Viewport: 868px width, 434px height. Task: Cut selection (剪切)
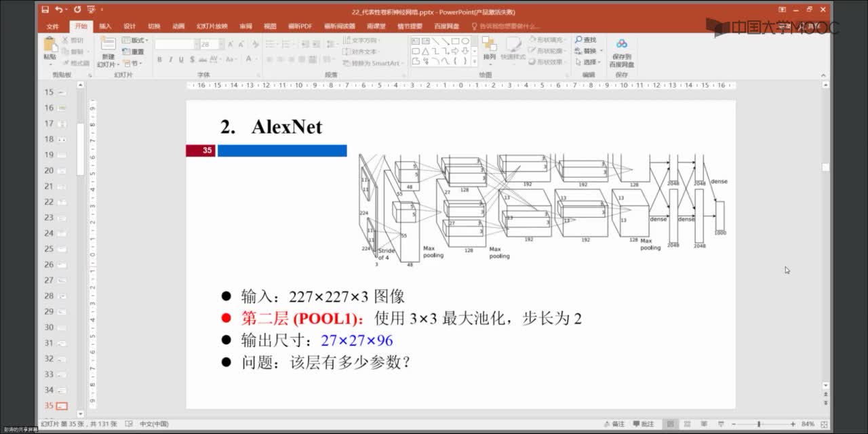click(73, 41)
